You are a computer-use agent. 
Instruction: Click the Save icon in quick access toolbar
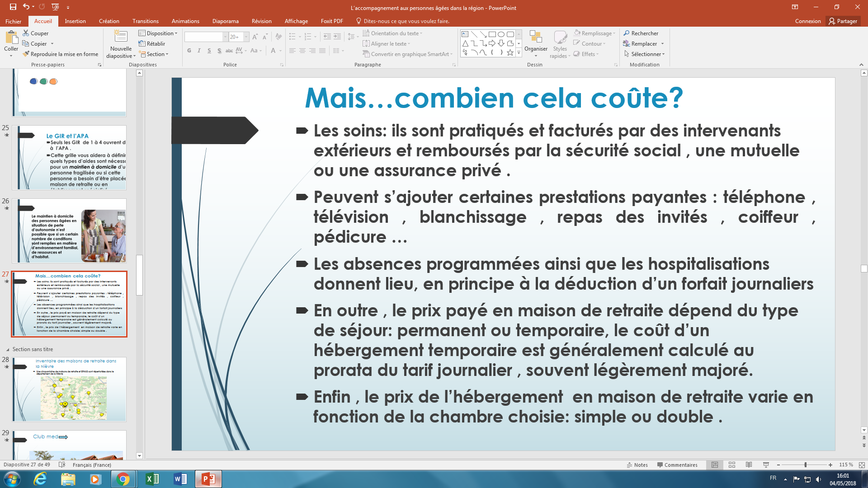coord(13,7)
